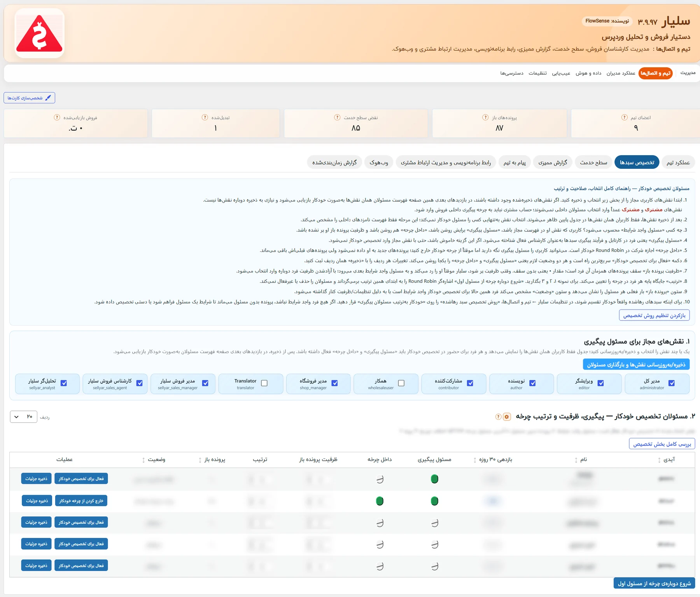
Task: Toggle the مدیر کل administrator role checkbox
Action: (672, 383)
